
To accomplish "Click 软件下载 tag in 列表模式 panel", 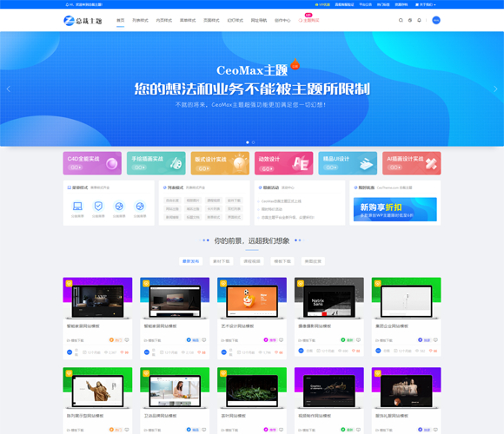I will pos(235,201).
